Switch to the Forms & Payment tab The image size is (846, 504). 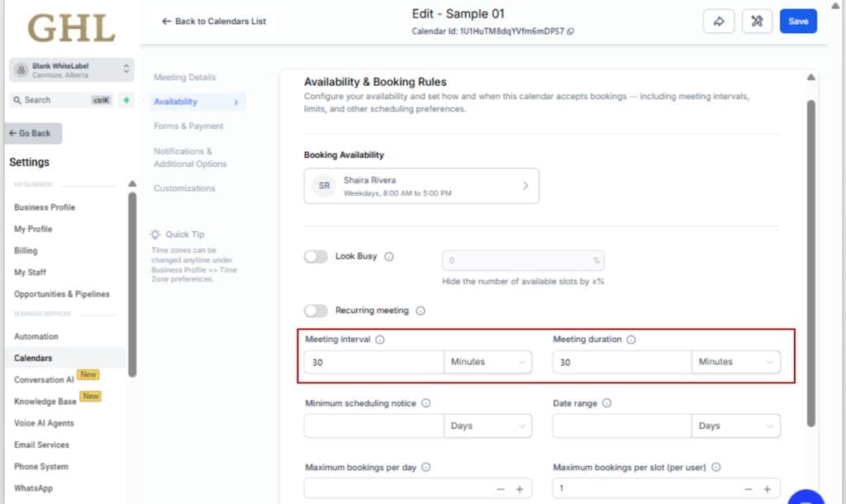(188, 126)
